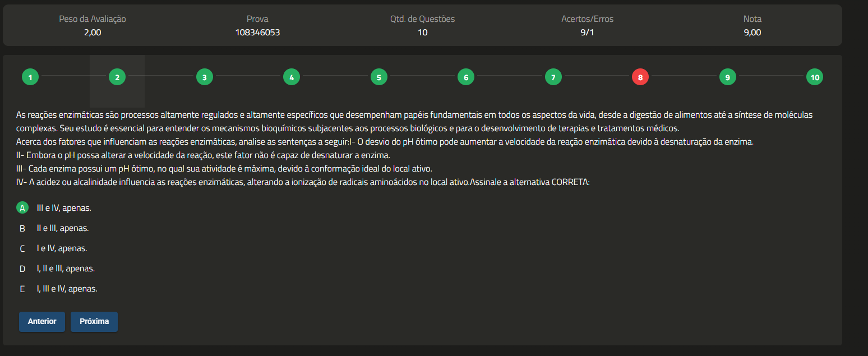Jump to question 3 circle
The height and width of the screenshot is (356, 868).
pos(204,77)
